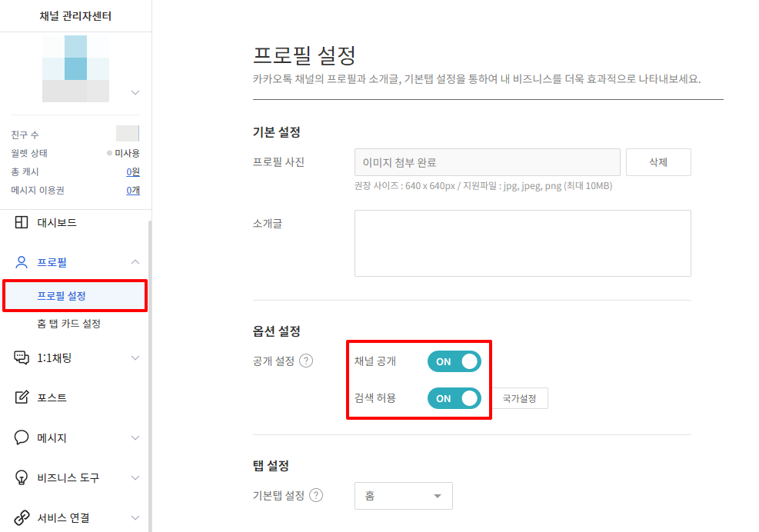Open 홈 탭 카드 설정 menu item

tap(69, 324)
